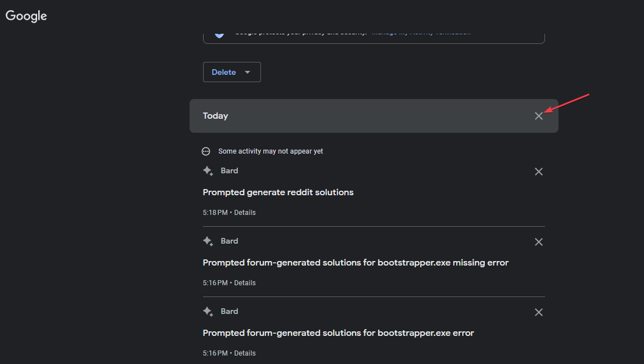The height and width of the screenshot is (364, 644).
Task: Click the Bard sparkle icon for the 5:18 PM entry
Action: pos(208,171)
